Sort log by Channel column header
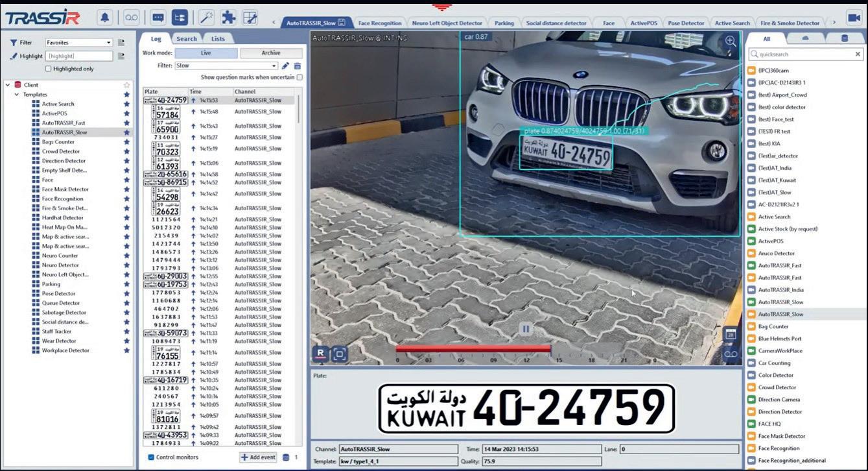 coord(264,91)
